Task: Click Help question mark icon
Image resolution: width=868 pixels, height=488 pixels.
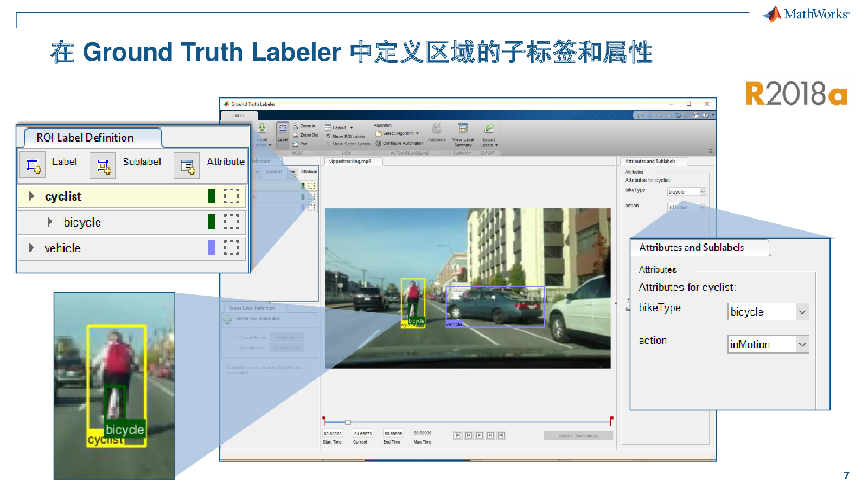Action: tap(705, 115)
